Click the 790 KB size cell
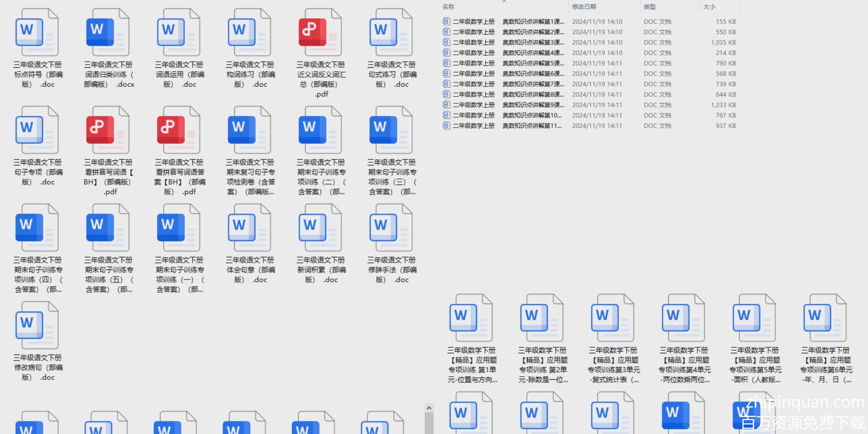 [x=726, y=63]
